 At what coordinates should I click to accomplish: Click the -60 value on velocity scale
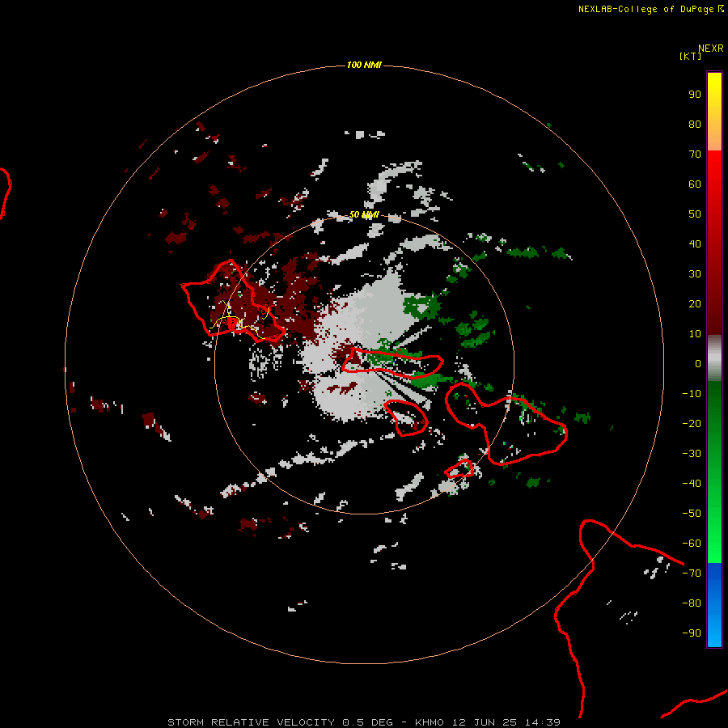coord(692,544)
